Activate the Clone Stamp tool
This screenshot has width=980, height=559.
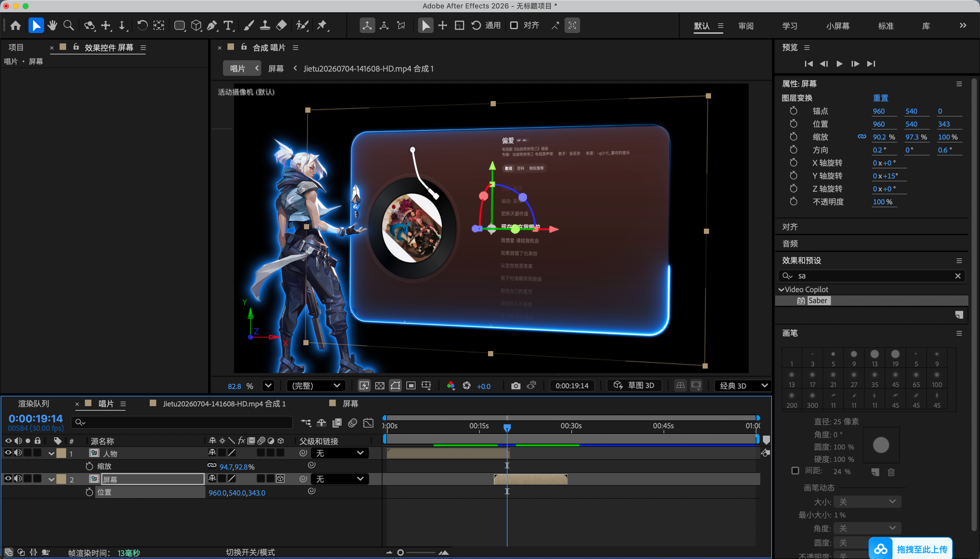tap(265, 26)
